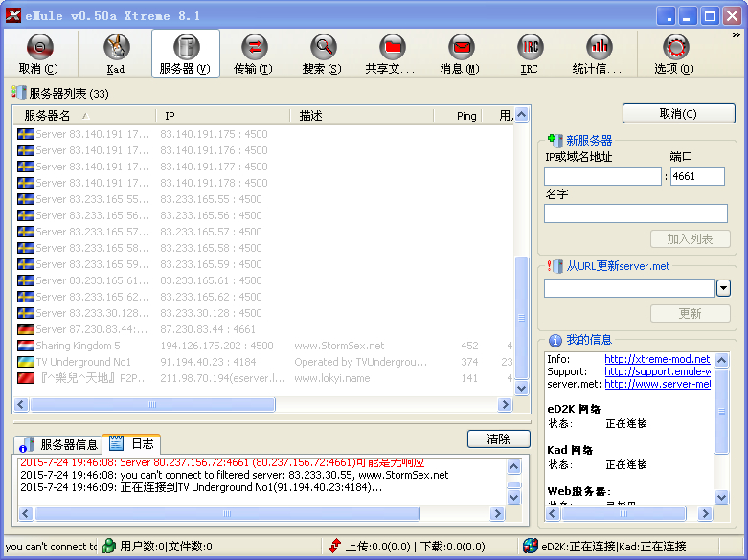The width and height of the screenshot is (748, 560).
Task: Switch to the 服务器信息 tab
Action: coord(58,444)
